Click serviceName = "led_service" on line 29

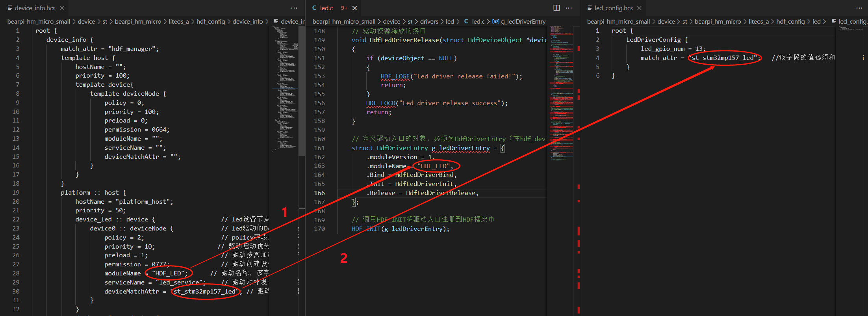155,282
